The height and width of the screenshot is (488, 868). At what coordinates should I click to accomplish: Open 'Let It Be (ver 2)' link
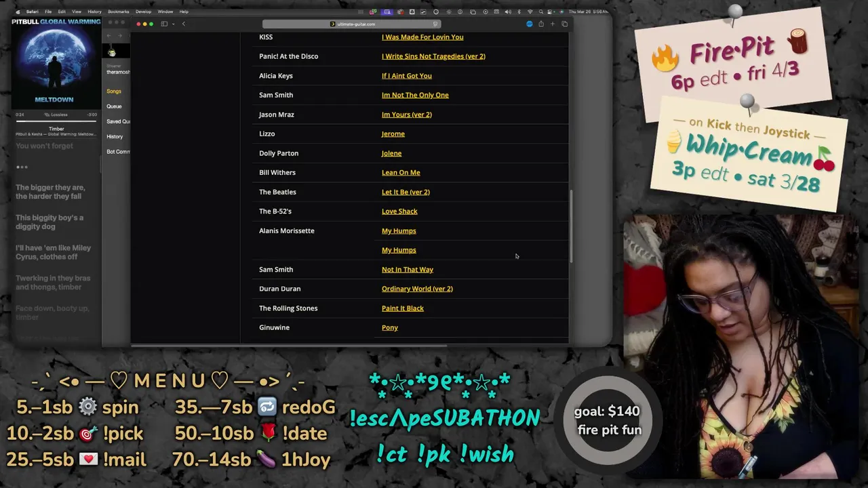[406, 192]
